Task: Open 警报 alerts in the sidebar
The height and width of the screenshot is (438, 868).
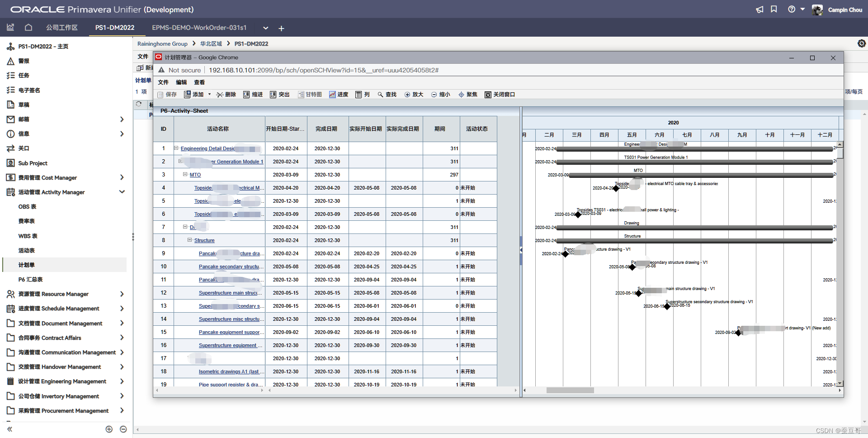Action: [x=24, y=61]
